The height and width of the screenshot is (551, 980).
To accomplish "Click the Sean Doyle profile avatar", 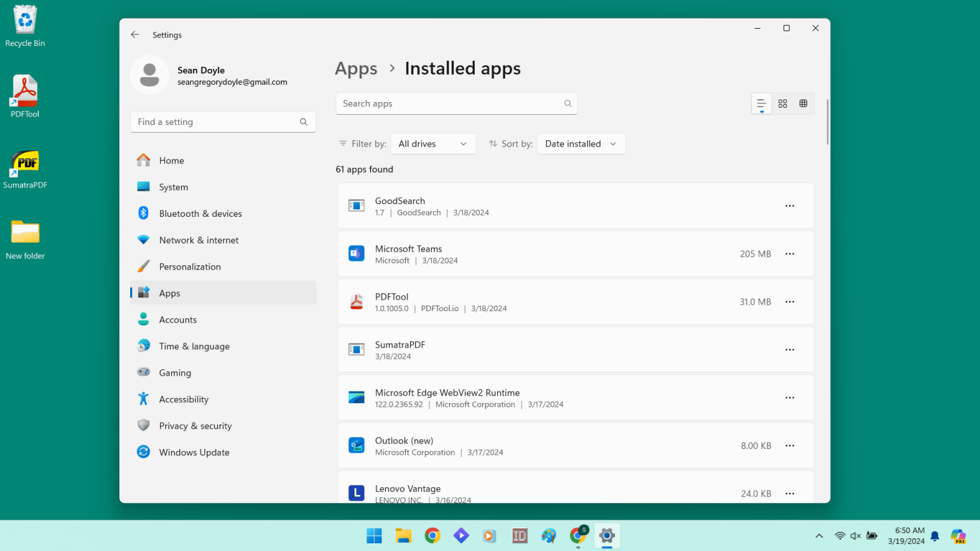I will coord(149,75).
